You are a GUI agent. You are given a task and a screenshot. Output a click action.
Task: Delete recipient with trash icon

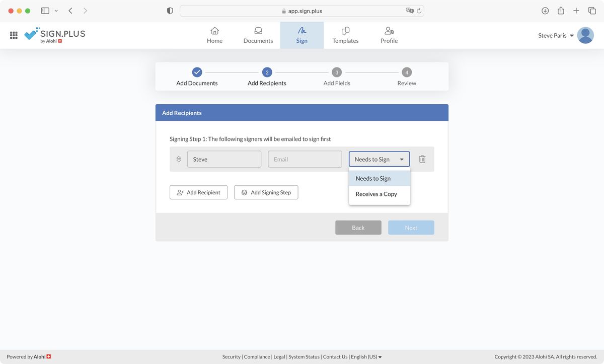pyautogui.click(x=422, y=159)
